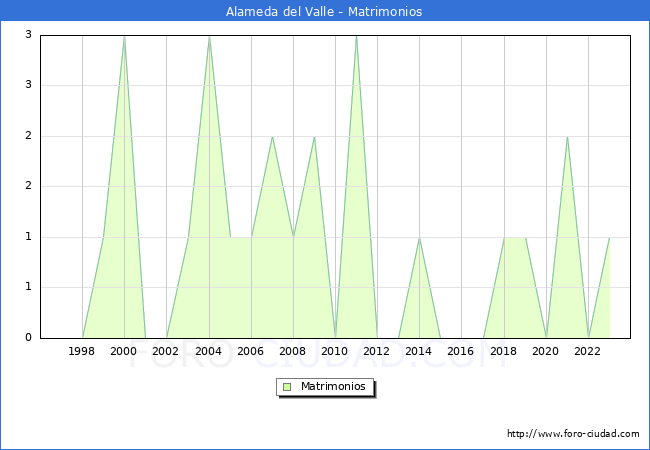Screen dimensions: 650x450
Task: Select the 2020 x-axis year label
Action: tap(546, 351)
